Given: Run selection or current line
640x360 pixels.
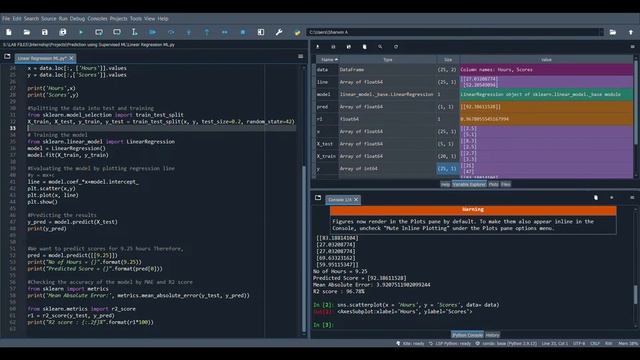Looking at the screenshot, I should click(134, 32).
